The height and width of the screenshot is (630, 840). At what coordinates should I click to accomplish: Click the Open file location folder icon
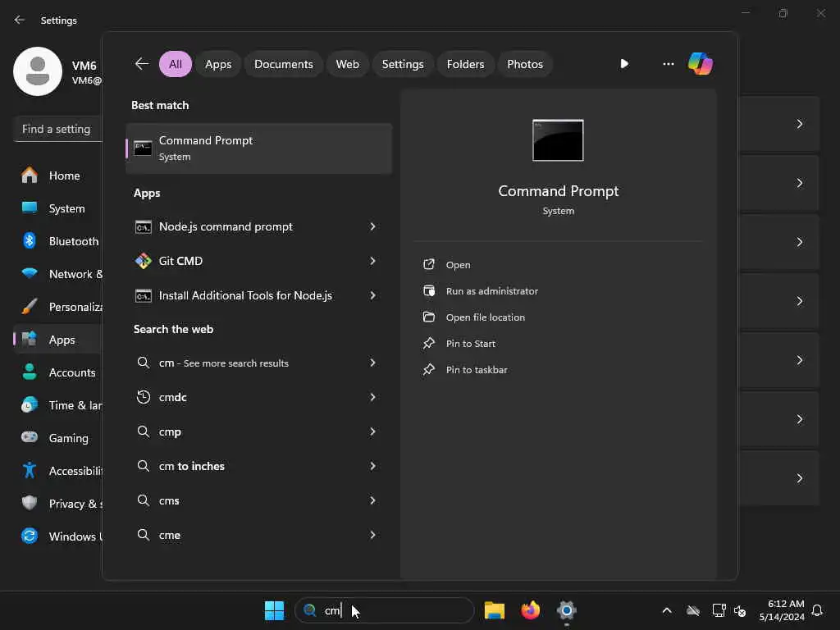pyautogui.click(x=428, y=317)
